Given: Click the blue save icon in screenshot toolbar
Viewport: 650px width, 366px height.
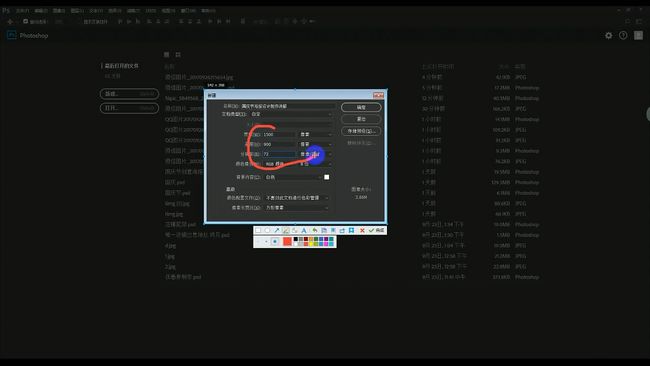Looking at the screenshot, I should coord(351,230).
